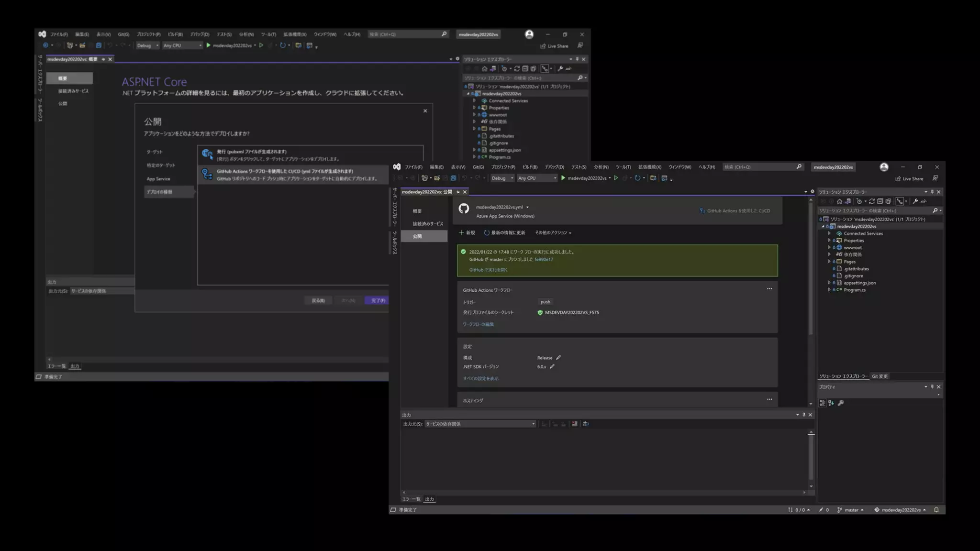Click the Save All icon in the front toolbar

453,178
